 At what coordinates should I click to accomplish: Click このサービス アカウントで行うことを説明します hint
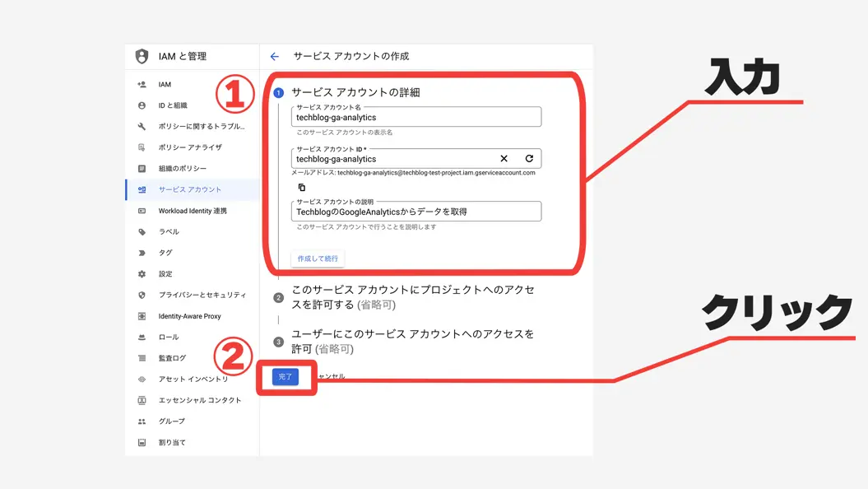[366, 227]
